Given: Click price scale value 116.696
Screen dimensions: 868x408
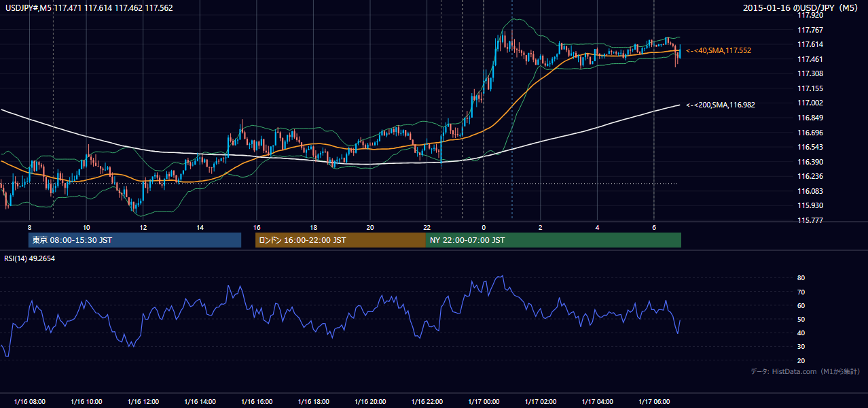Looking at the screenshot, I should [x=810, y=133].
